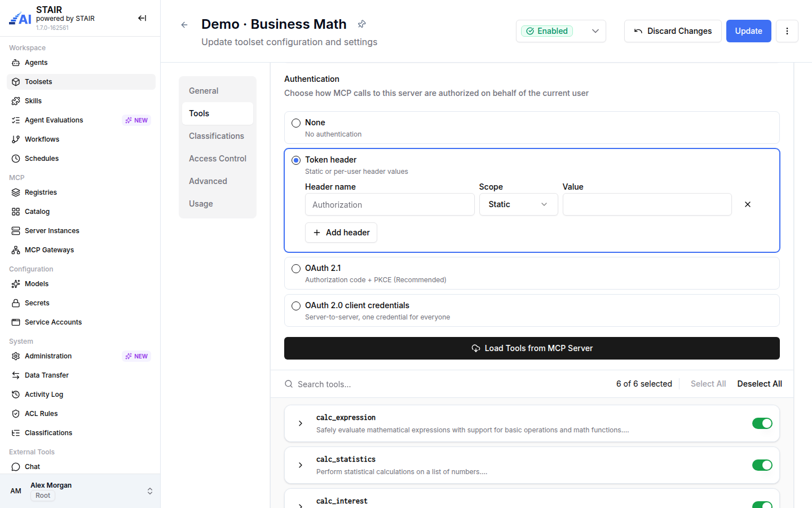This screenshot has width=812, height=508.
Task: Pin the Demo · Business Math toolset
Action: coord(362,24)
